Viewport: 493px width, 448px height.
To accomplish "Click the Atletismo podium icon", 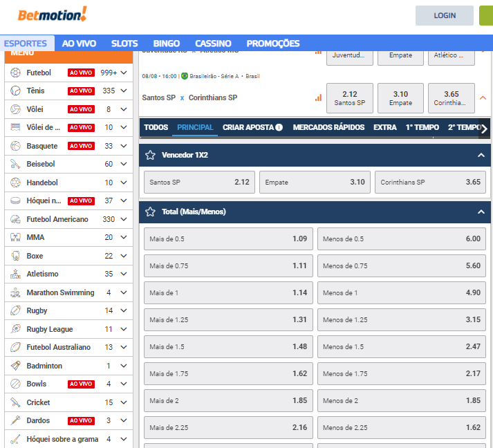I will pos(15,274).
